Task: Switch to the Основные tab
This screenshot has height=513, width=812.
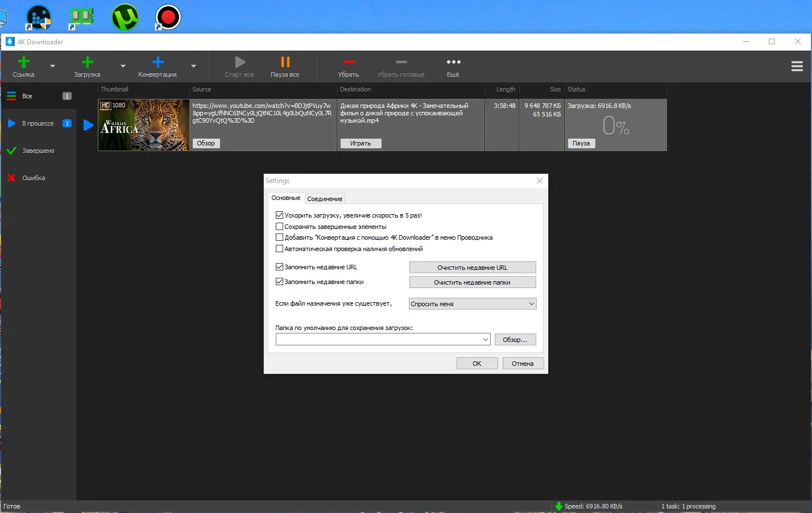Action: pos(286,198)
